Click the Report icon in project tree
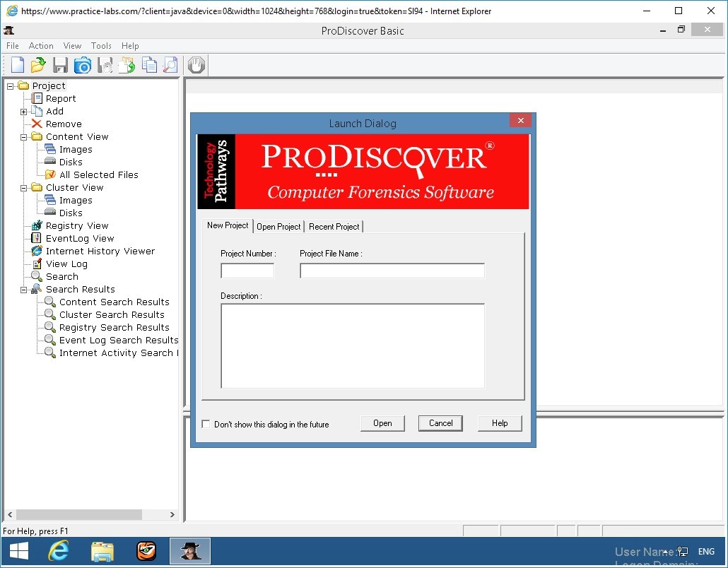Screen dimensions: 728x568 click(x=37, y=98)
